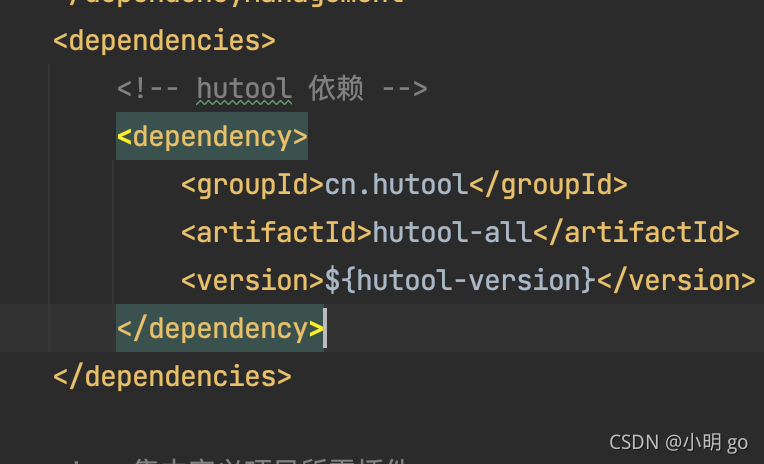Click the closing </groupId> tag
764x464 pixels.
548,185
